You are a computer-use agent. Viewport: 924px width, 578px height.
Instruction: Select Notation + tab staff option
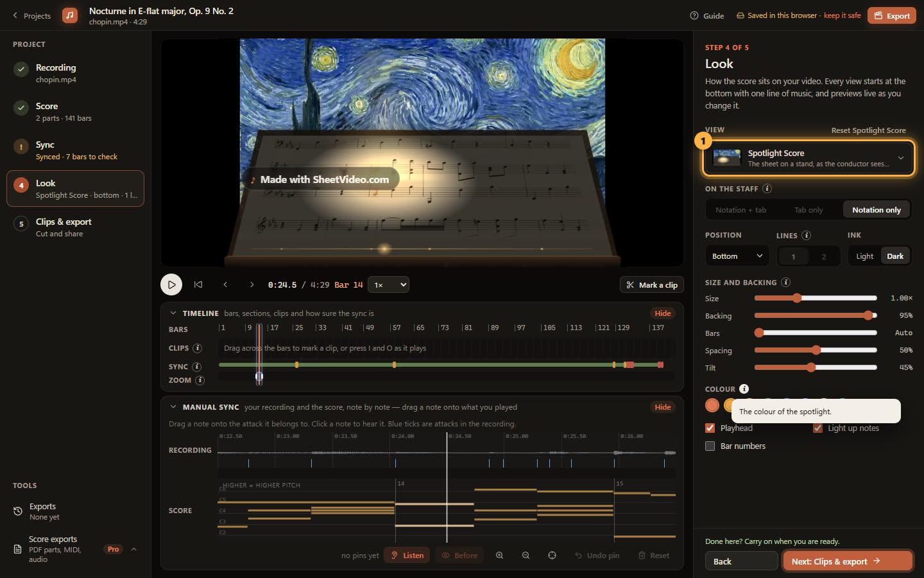tap(740, 210)
